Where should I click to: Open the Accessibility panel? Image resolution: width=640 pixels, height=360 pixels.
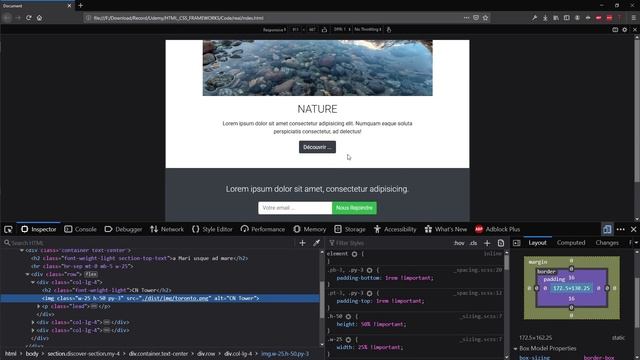coord(395,229)
